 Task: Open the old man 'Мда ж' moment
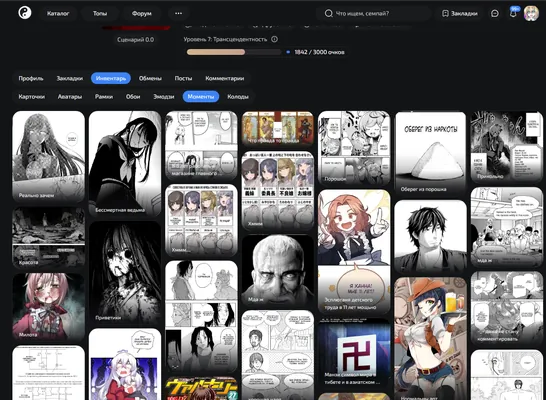coord(278,270)
